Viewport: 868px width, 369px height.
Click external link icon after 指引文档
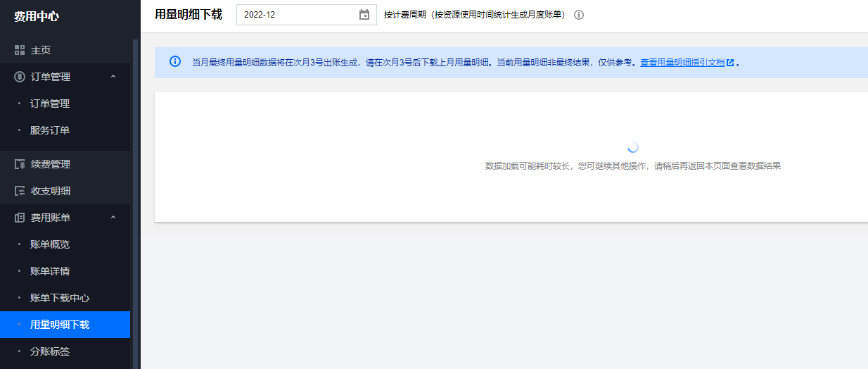coord(730,63)
